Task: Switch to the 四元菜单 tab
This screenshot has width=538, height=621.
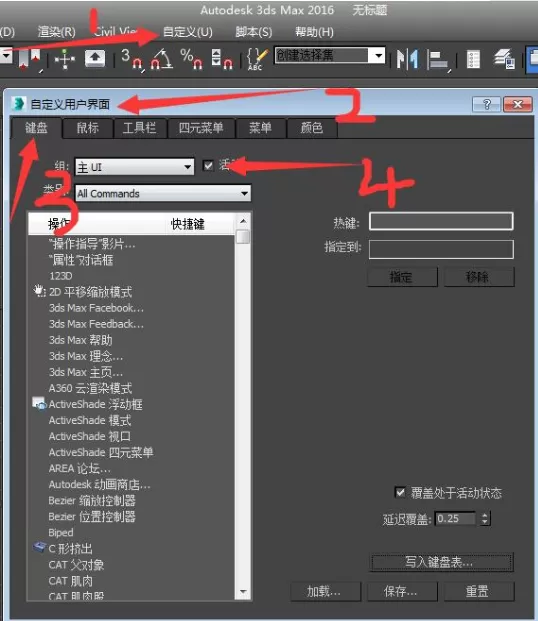Action: (201, 128)
